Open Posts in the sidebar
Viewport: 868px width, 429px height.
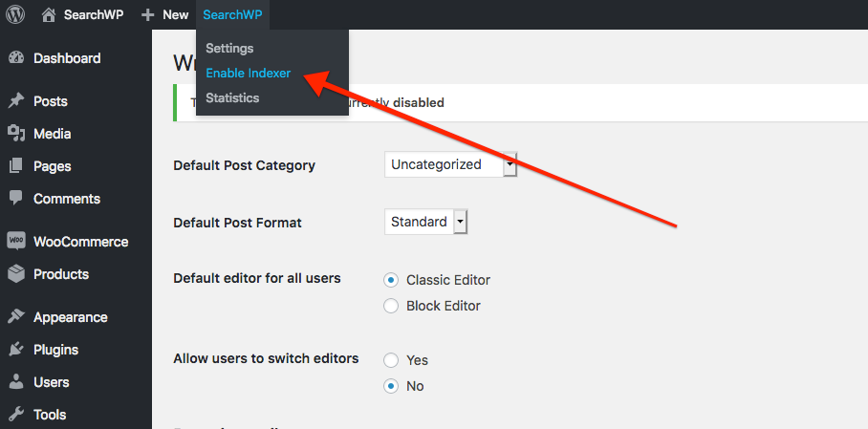pos(51,101)
